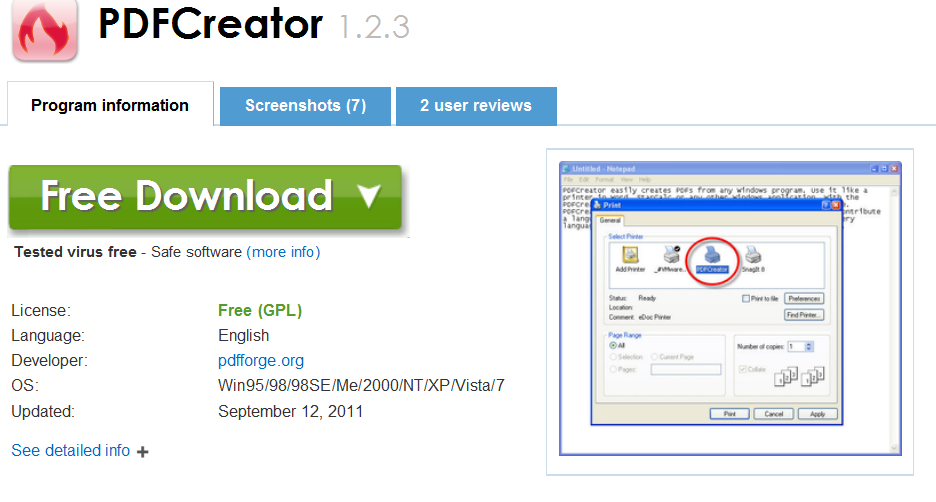Click the version number 1.2.3
The image size is (936, 502).
pos(374,27)
